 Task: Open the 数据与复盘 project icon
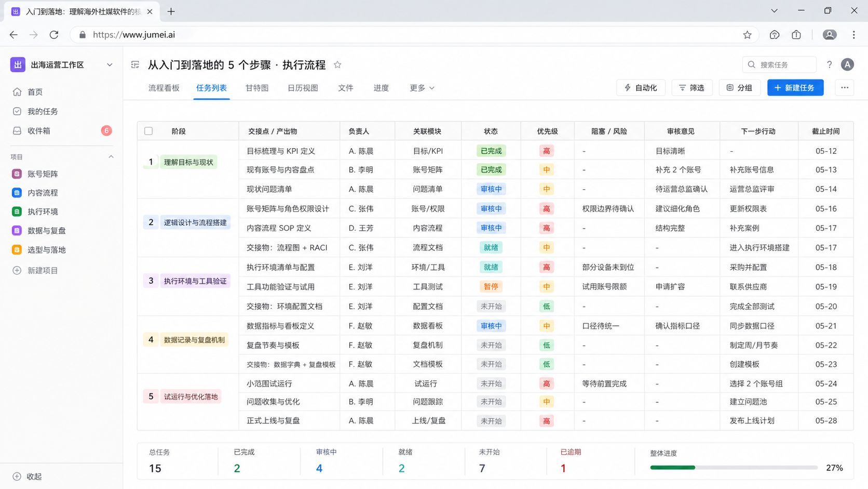pos(17,231)
